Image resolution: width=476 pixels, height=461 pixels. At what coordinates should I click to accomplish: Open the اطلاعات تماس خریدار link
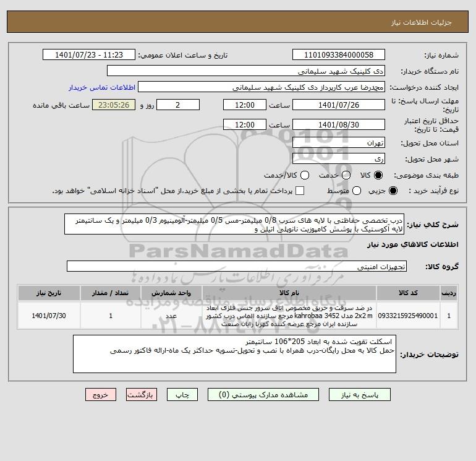pos(102,87)
